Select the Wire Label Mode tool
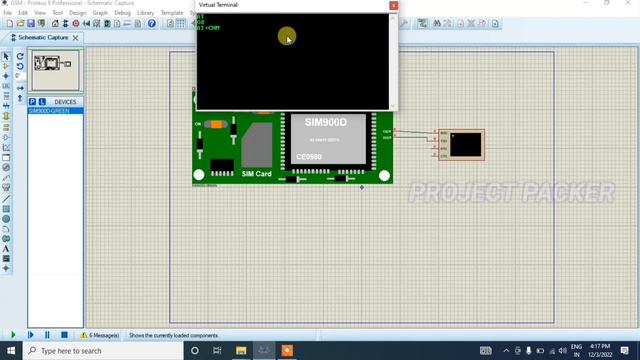This screenshot has height=360, width=640. point(6,86)
